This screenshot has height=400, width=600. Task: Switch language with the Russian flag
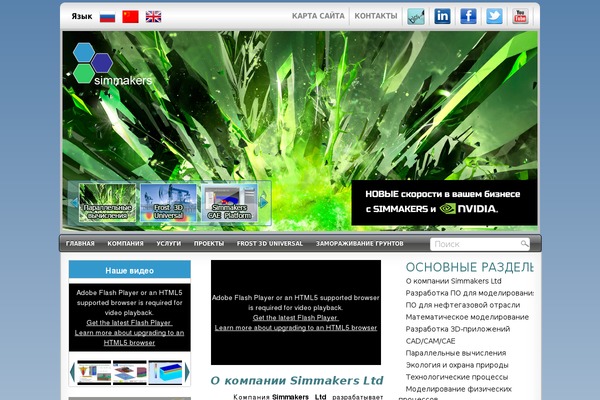(x=108, y=17)
